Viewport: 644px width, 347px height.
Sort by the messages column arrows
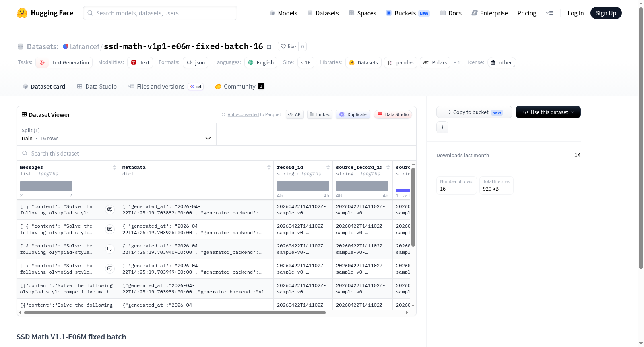[x=114, y=167]
